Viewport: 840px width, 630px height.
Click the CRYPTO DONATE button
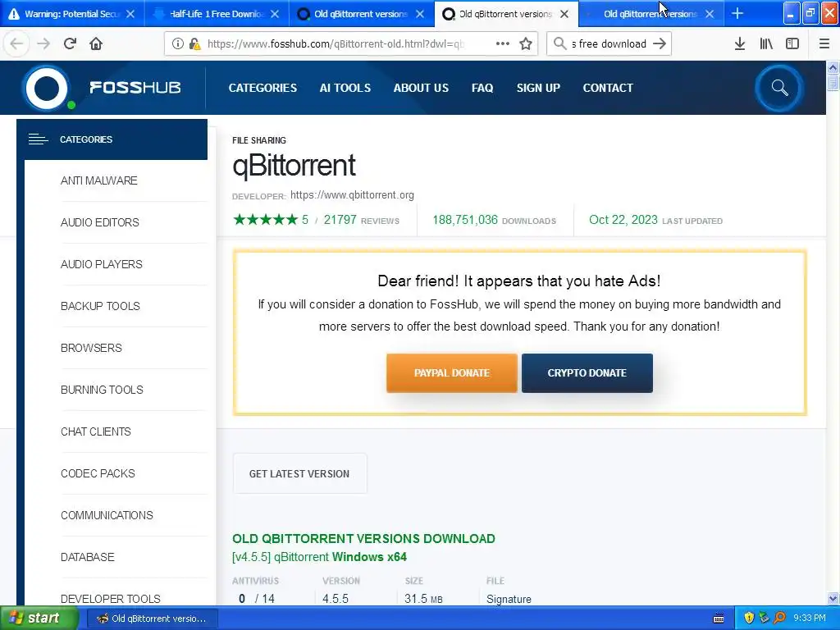587,373
